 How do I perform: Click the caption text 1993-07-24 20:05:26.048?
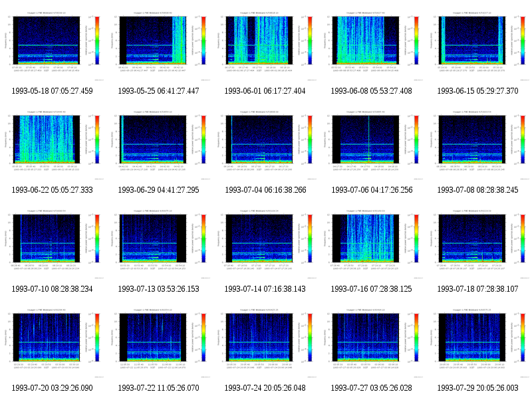click(265, 388)
